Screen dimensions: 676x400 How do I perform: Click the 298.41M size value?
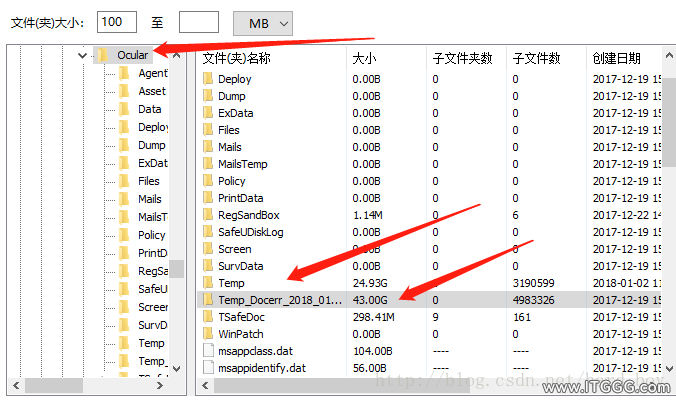pos(373,317)
